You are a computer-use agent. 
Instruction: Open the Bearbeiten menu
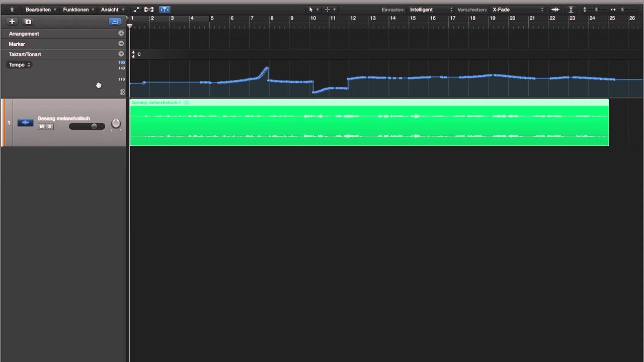tap(41, 10)
